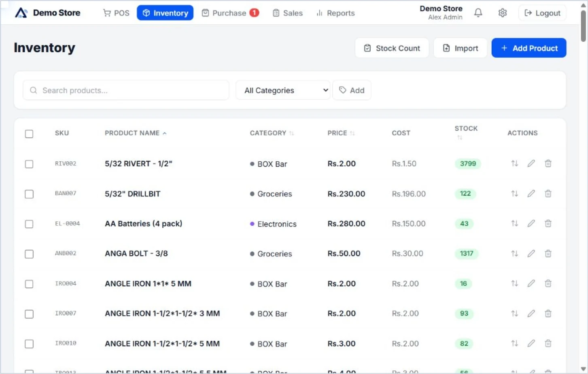The image size is (588, 374).
Task: Adjust stock for AA Batteries (4 pack)
Action: (x=514, y=224)
